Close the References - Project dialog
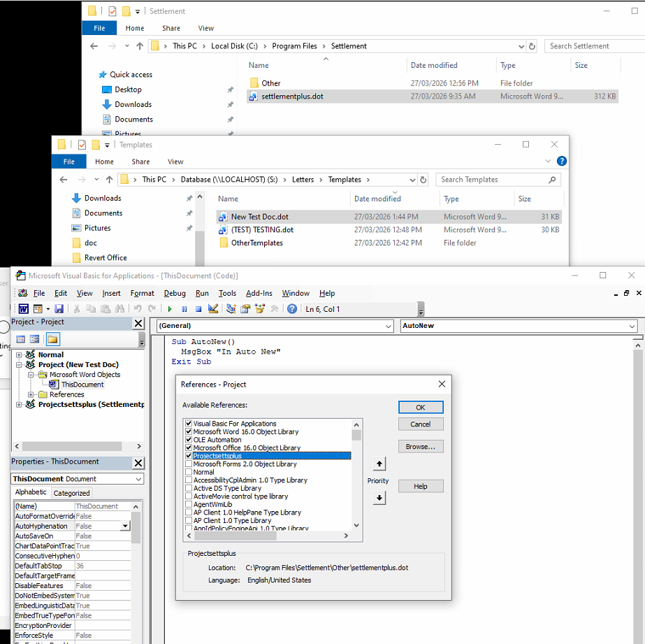Image resolution: width=645 pixels, height=644 pixels. [x=442, y=384]
